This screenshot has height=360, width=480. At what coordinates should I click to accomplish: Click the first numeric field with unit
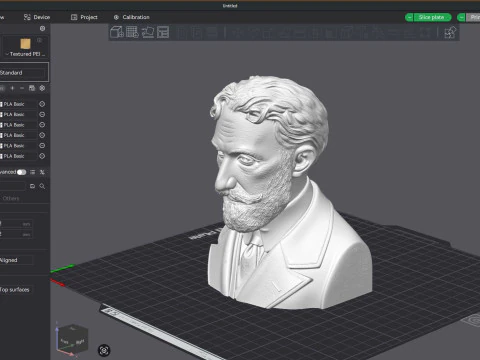point(16,224)
